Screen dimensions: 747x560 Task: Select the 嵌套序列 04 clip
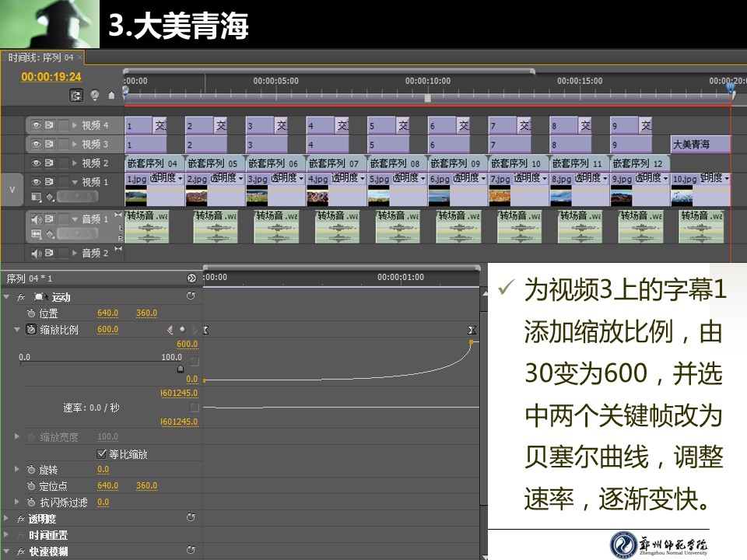coord(154,163)
